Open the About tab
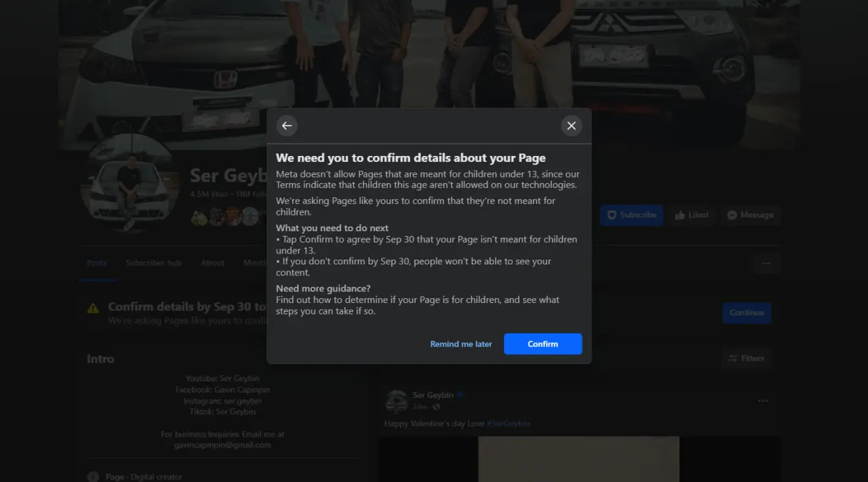The image size is (868, 482). 212,263
